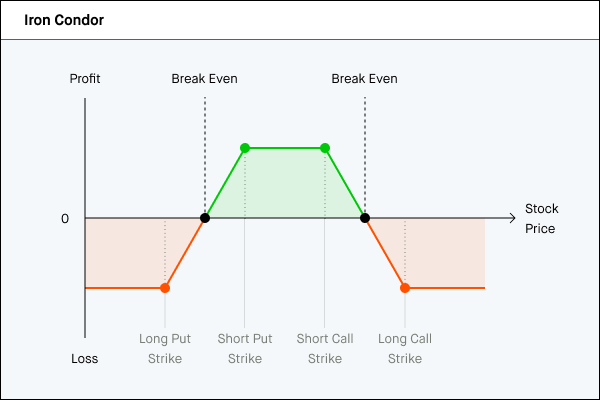
Task: Select the green dot above Short Call Strike
Action: pyautogui.click(x=325, y=148)
